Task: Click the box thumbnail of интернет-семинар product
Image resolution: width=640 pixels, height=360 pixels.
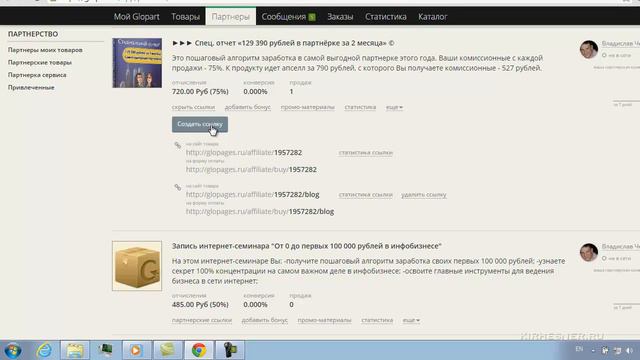Action: pos(137,266)
